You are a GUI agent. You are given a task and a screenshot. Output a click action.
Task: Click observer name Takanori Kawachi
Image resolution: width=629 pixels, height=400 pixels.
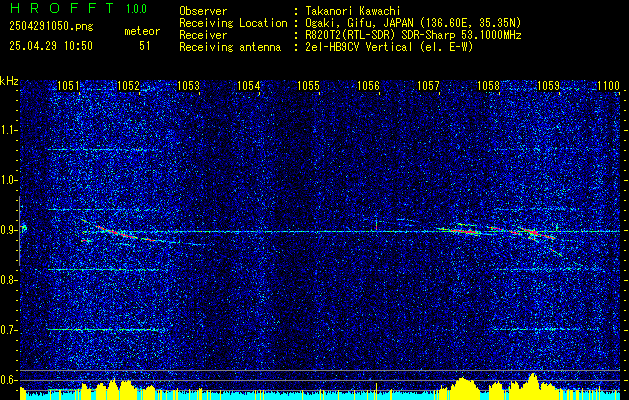(353, 11)
